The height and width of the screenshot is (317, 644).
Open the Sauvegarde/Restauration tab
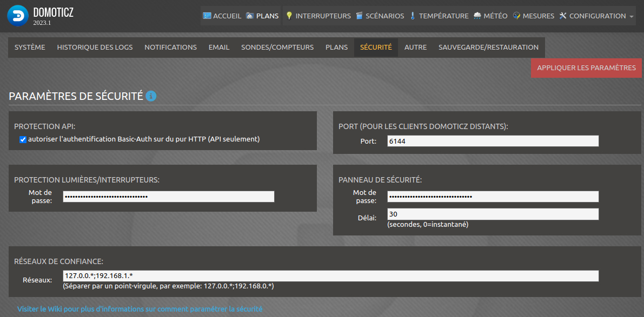click(x=488, y=47)
